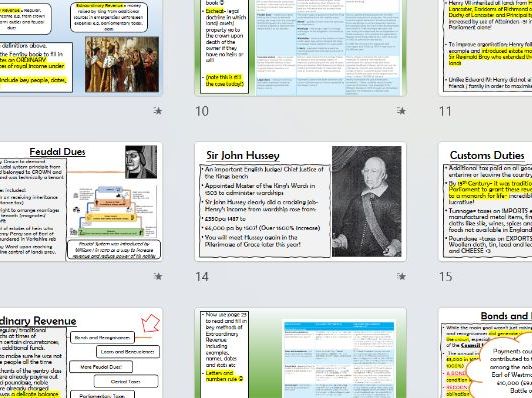532x398 pixels.
Task: Select the Feudal Dues slide thumbnail
Action: (81, 202)
